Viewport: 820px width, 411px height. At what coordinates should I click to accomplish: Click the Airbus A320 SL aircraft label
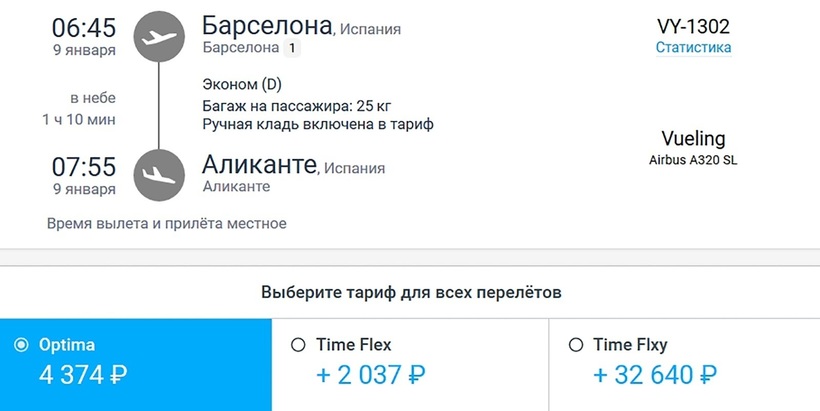tap(693, 160)
